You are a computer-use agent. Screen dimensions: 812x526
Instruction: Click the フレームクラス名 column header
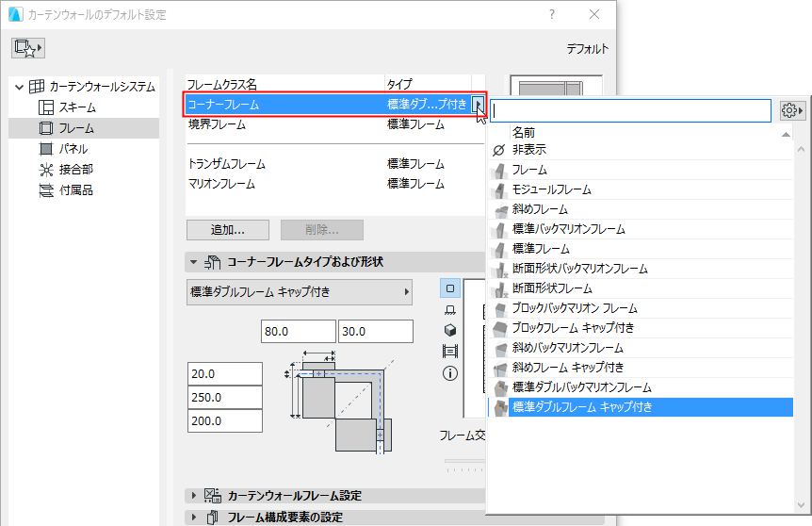tap(285, 84)
